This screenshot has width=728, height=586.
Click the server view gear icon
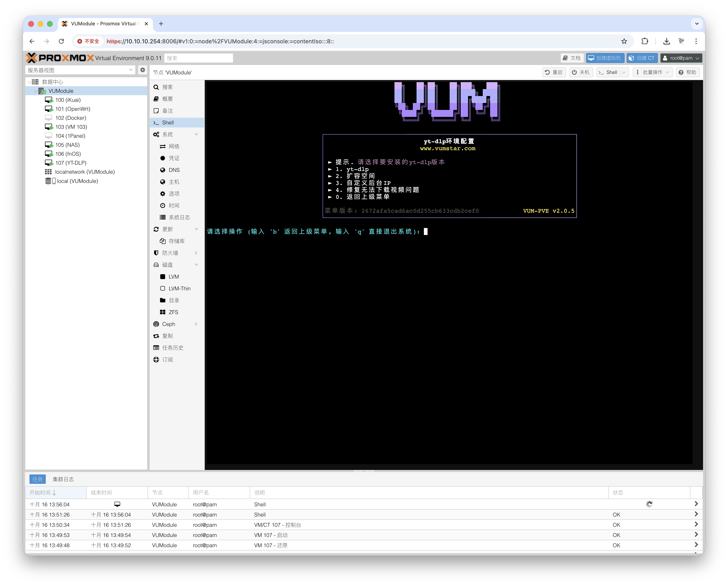coord(142,70)
